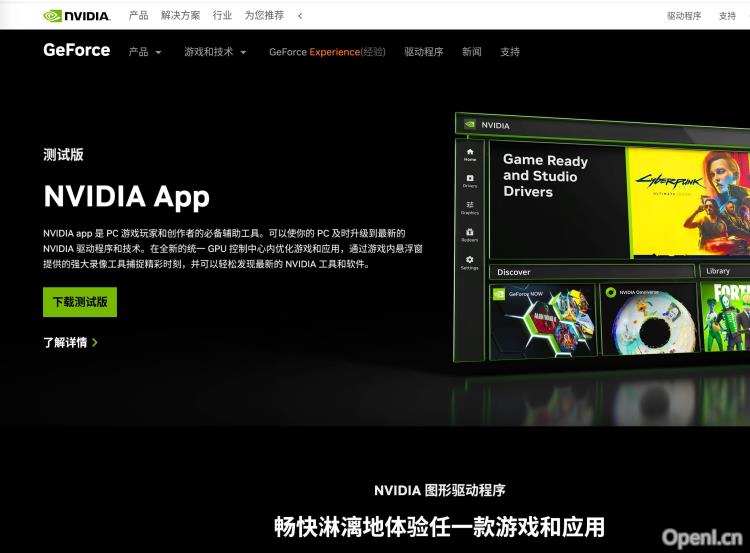Viewport: 750px width, 553px height.
Task: Click the NVIDIA App heading
Action: tap(127, 197)
